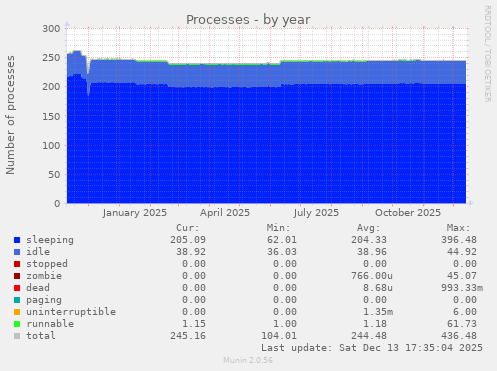This screenshot has height=371, width=497.
Task: Click the 150 y-axis tick label
Action: pos(51,116)
